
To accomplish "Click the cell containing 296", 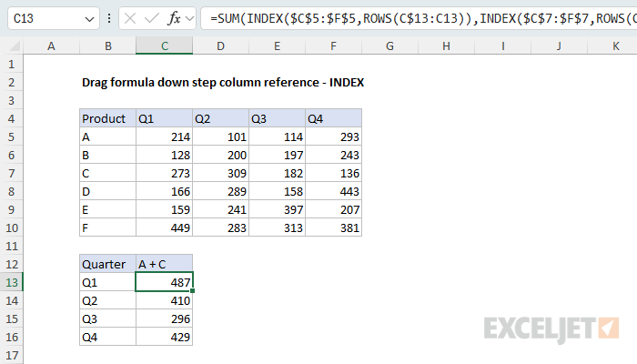I will coord(164,318).
